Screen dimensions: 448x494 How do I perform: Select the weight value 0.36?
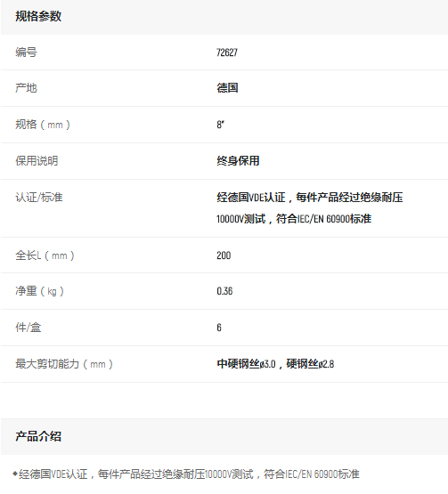(224, 291)
